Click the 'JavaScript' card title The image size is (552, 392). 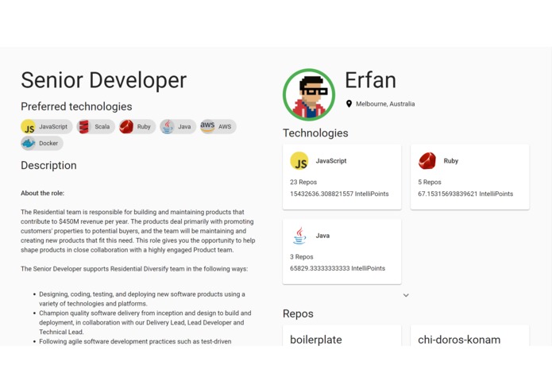pos(331,161)
